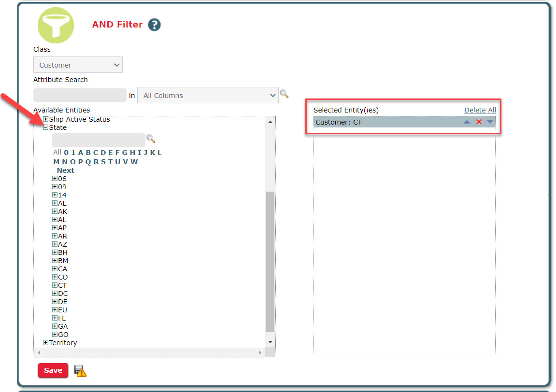This screenshot has height=392, width=556.
Task: Click the Delete All link
Action: (480, 110)
